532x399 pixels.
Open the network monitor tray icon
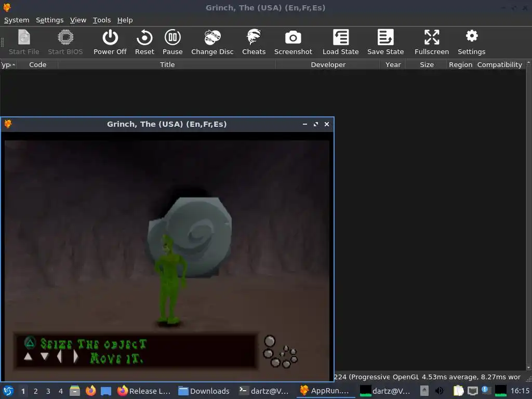(x=473, y=391)
